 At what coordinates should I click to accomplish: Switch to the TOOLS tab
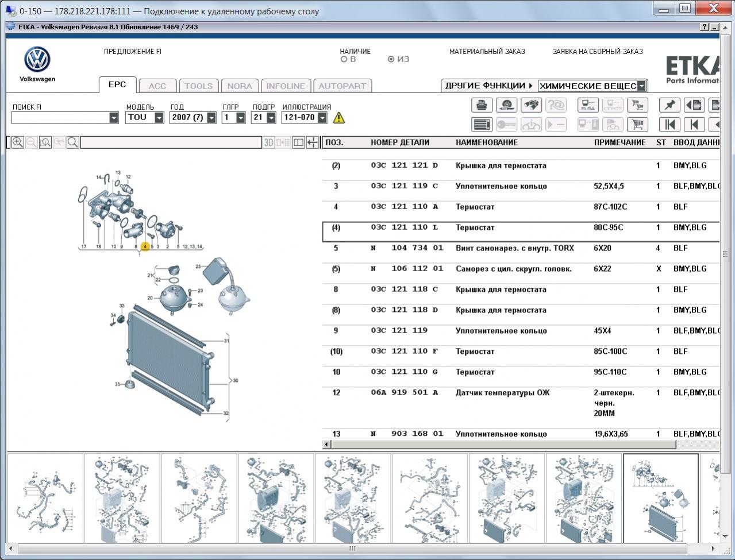(x=198, y=86)
